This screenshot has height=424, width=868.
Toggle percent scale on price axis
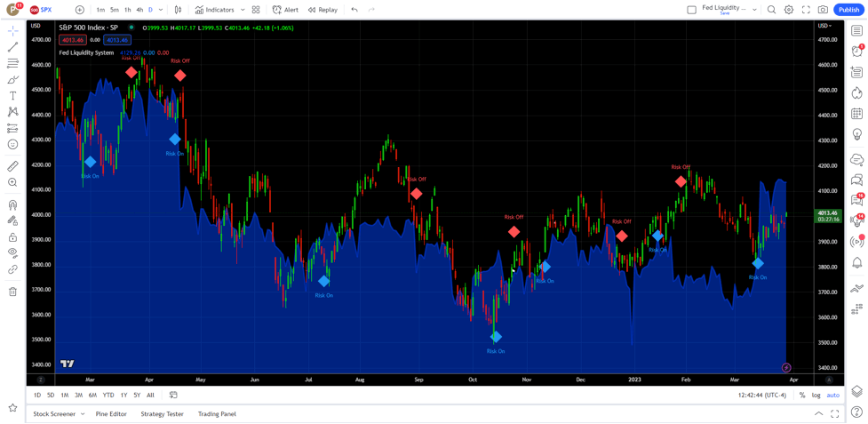802,396
